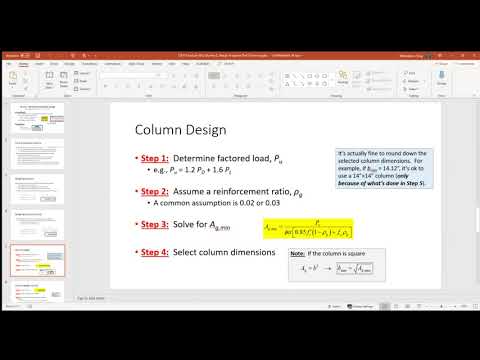Click the New Slide button
The image size is (480, 360).
coord(49,79)
